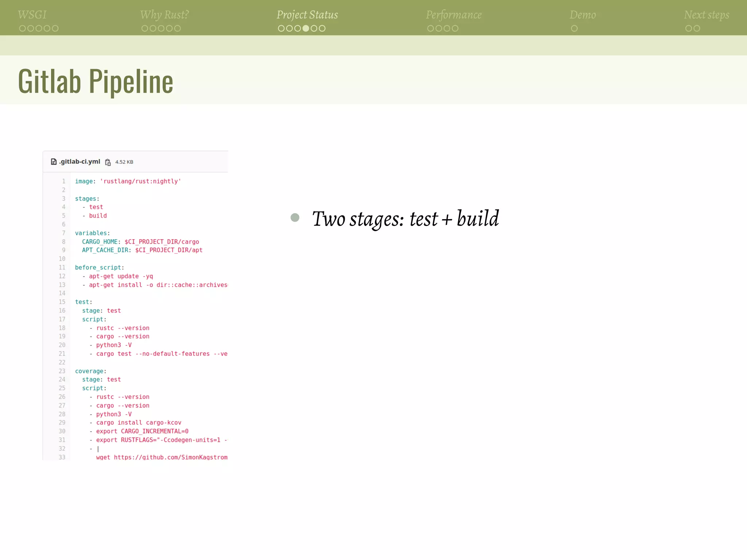Open the first Performance slide dot

(x=430, y=28)
